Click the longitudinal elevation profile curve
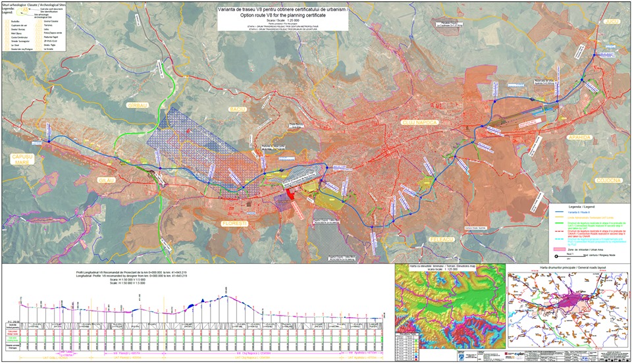 [201, 308]
